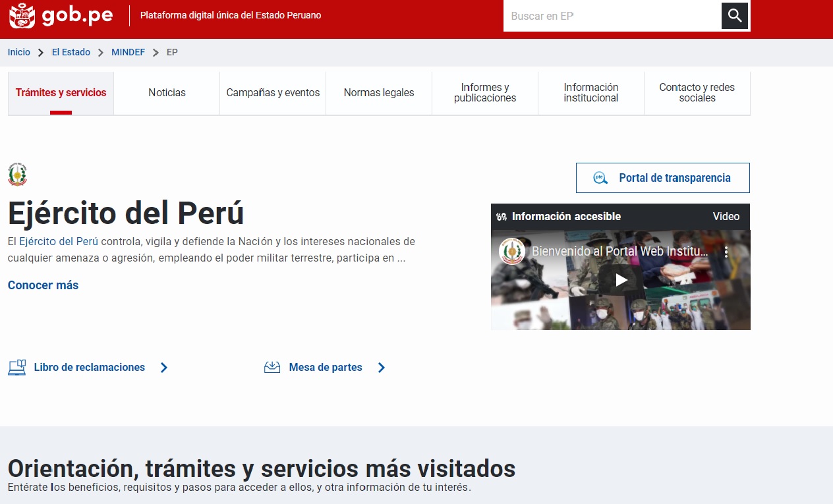Open the Campañas y eventos tab

pyautogui.click(x=273, y=93)
